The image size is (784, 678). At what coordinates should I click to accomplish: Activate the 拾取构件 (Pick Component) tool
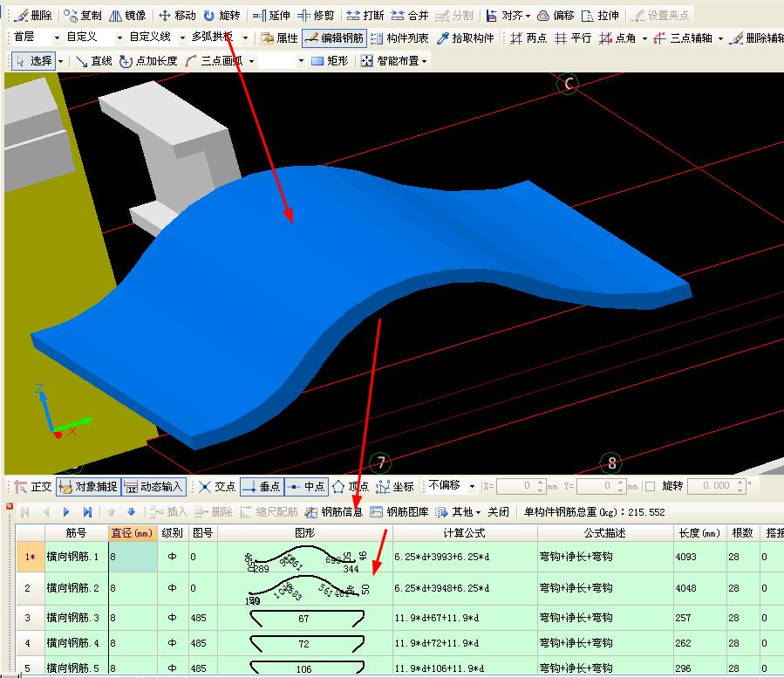[x=466, y=38]
